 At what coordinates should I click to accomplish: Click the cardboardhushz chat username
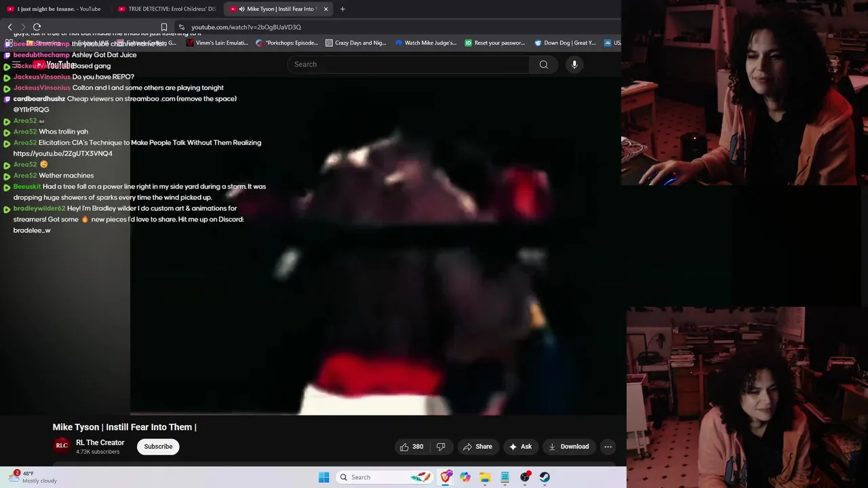click(39, 99)
